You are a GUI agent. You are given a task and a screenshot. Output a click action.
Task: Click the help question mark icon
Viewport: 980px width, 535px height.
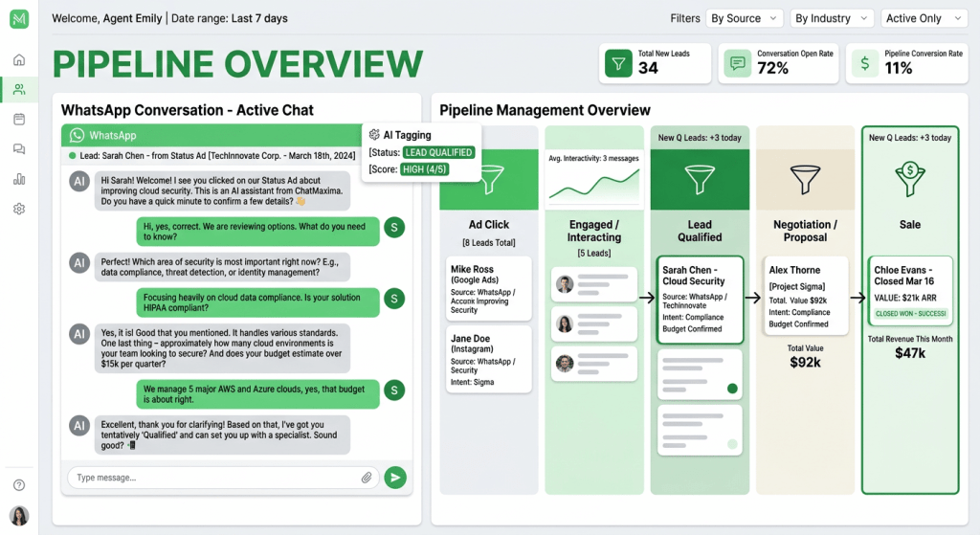tap(19, 485)
